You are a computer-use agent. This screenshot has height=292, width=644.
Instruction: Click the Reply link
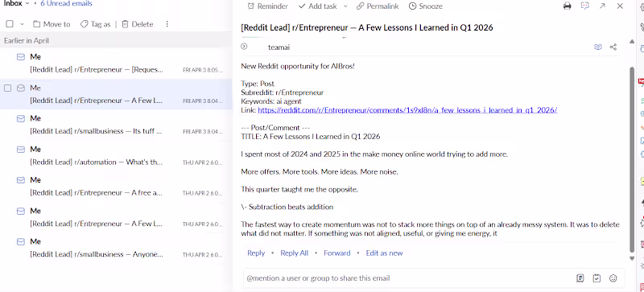pyautogui.click(x=256, y=253)
